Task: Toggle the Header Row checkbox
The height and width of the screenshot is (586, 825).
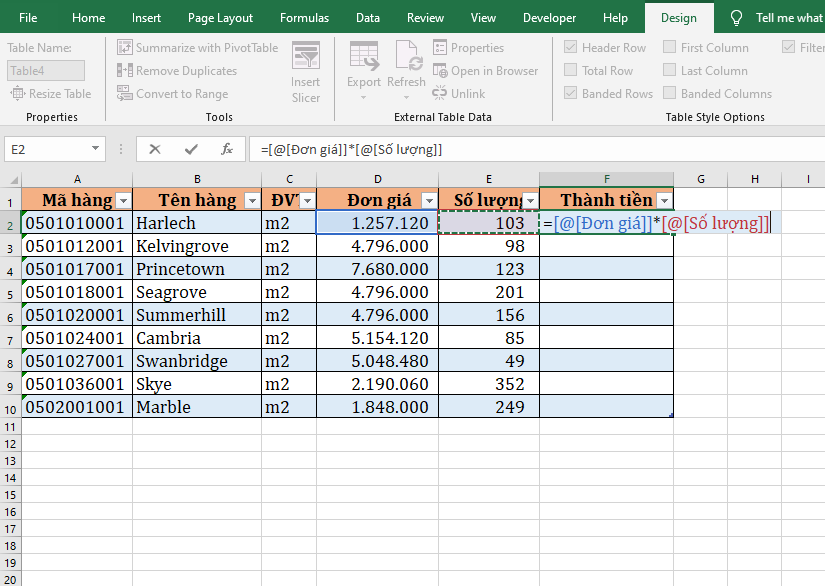Action: pos(570,48)
